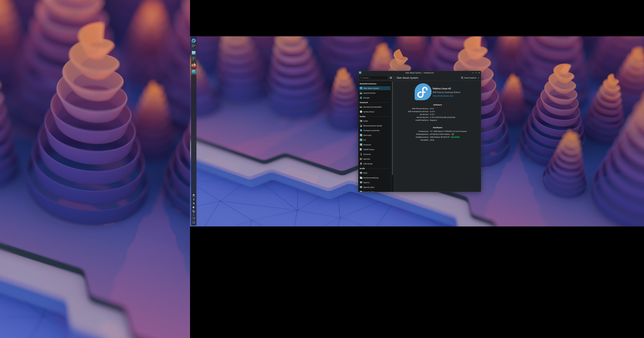
Task: Open the hamburger menu beside search
Action: pos(391,78)
